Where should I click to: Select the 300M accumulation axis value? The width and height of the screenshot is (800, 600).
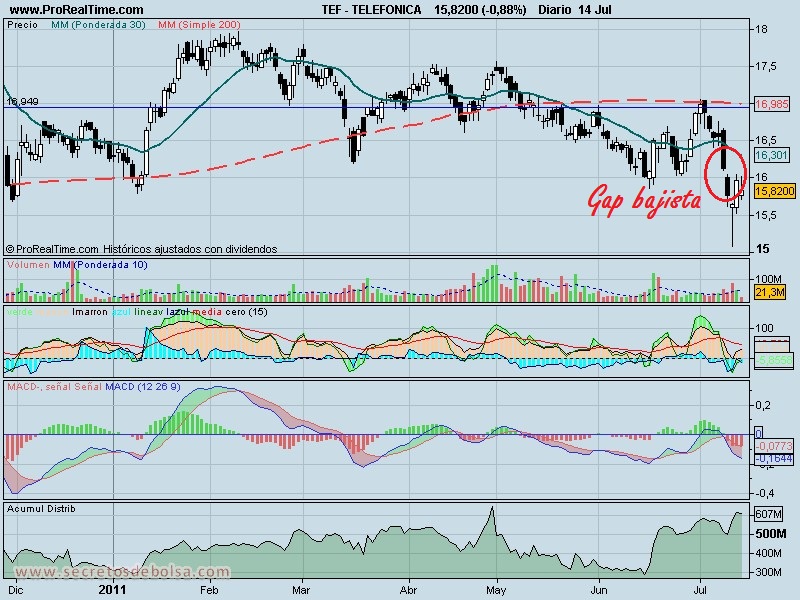(x=768, y=572)
